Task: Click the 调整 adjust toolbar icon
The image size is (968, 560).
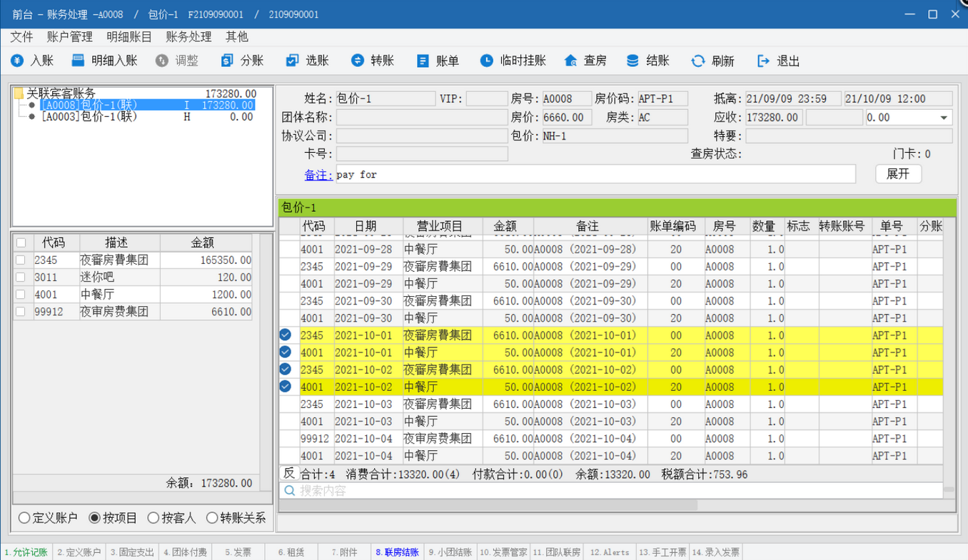Action: pyautogui.click(x=161, y=61)
